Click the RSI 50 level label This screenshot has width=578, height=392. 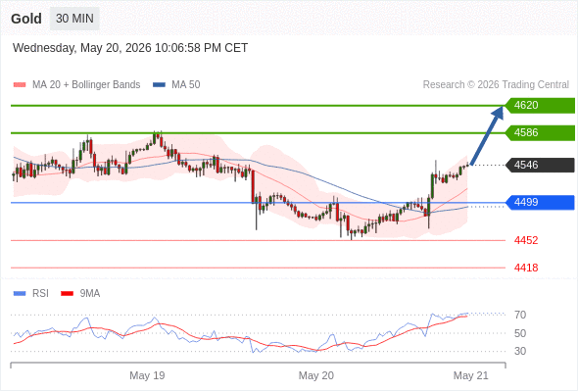520,333
